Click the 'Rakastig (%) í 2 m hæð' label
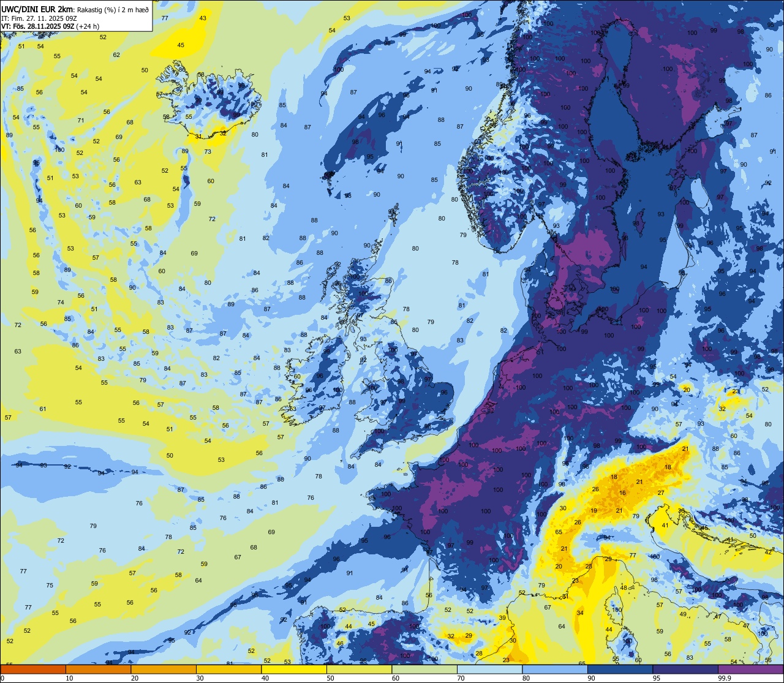Viewport: 784px width, 683px height. [112, 10]
